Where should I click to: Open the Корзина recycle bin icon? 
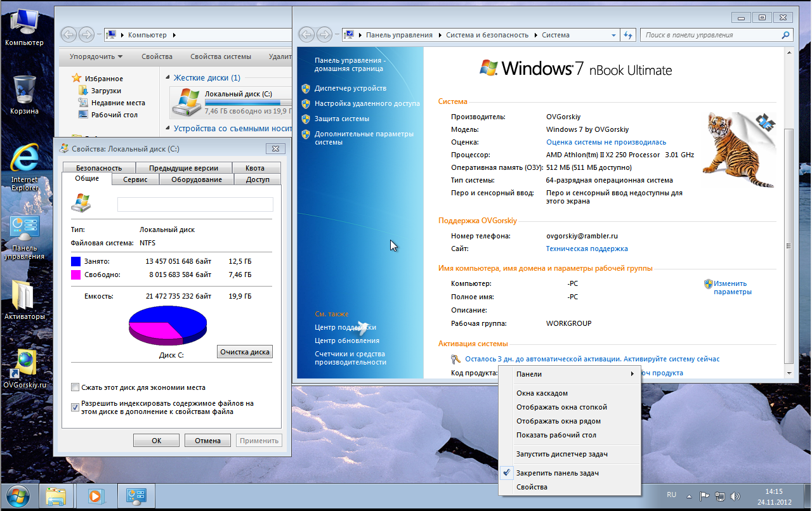pos(23,94)
